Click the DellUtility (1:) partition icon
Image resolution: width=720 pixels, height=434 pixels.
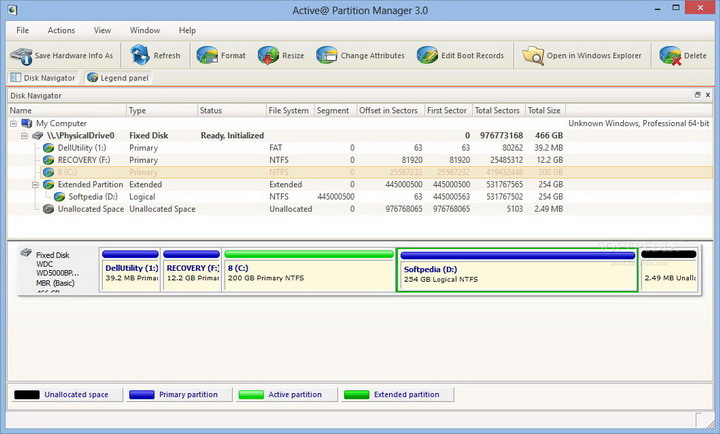tap(48, 148)
